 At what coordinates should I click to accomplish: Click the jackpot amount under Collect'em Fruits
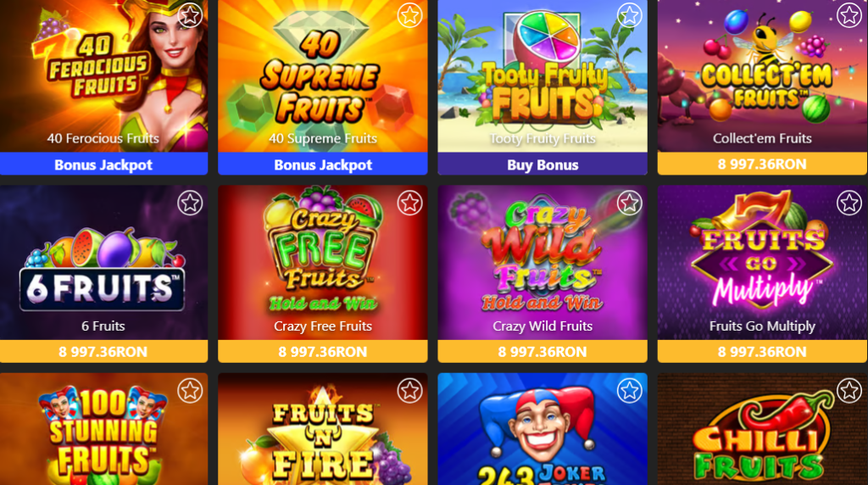(x=762, y=164)
